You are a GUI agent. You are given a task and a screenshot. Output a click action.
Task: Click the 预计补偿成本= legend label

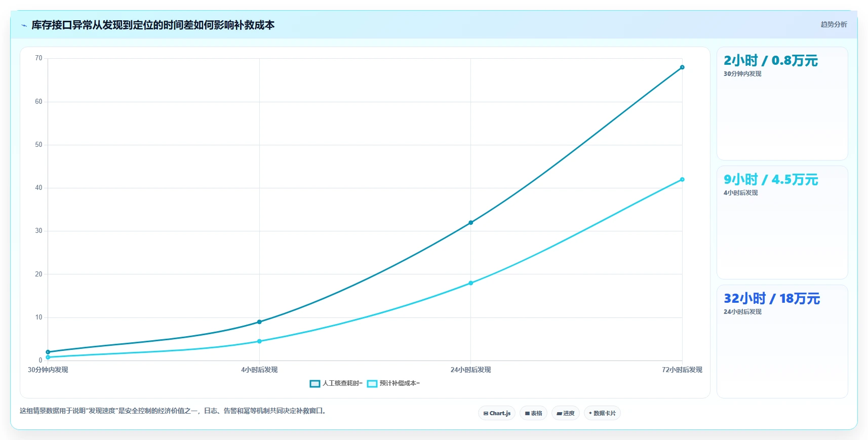click(400, 383)
